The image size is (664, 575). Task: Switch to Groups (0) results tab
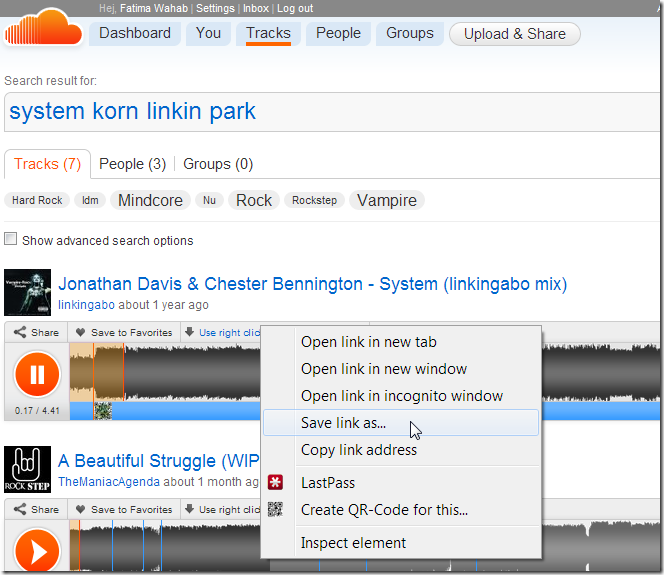(x=218, y=164)
